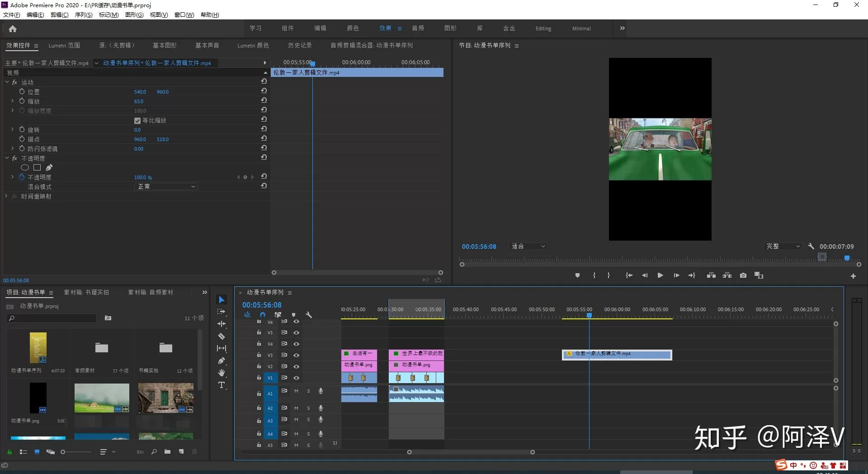868x474 pixels.
Task: Select the Type tool
Action: pyautogui.click(x=222, y=385)
